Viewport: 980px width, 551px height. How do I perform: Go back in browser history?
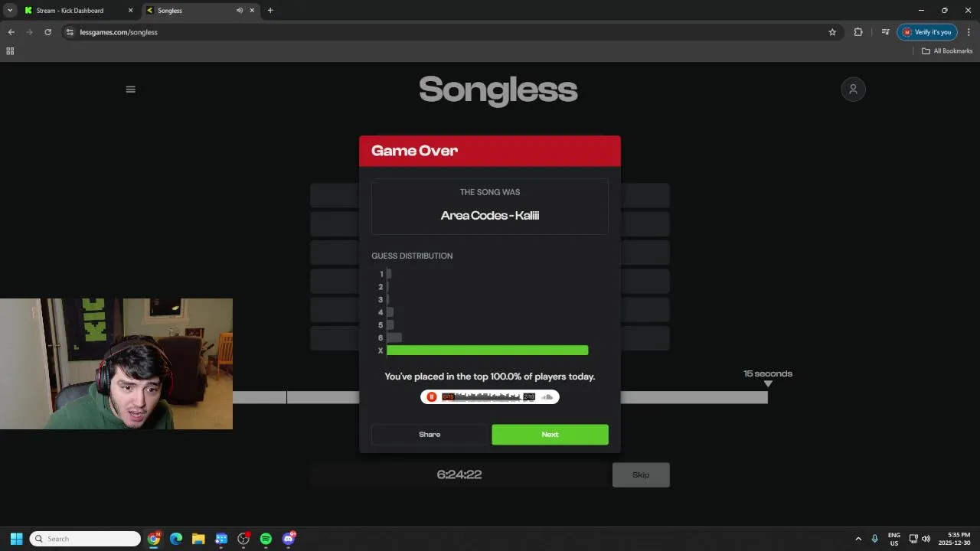pyautogui.click(x=11, y=32)
